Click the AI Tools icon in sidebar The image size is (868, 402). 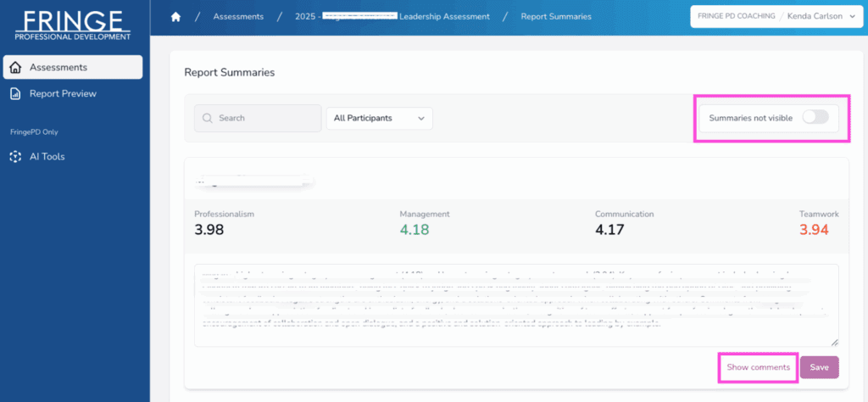[x=15, y=156]
